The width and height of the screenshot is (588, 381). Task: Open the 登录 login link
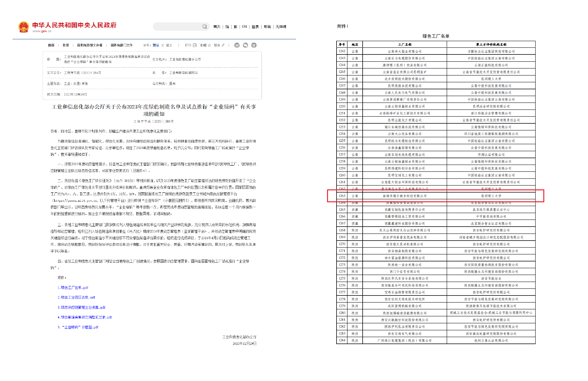(x=255, y=27)
